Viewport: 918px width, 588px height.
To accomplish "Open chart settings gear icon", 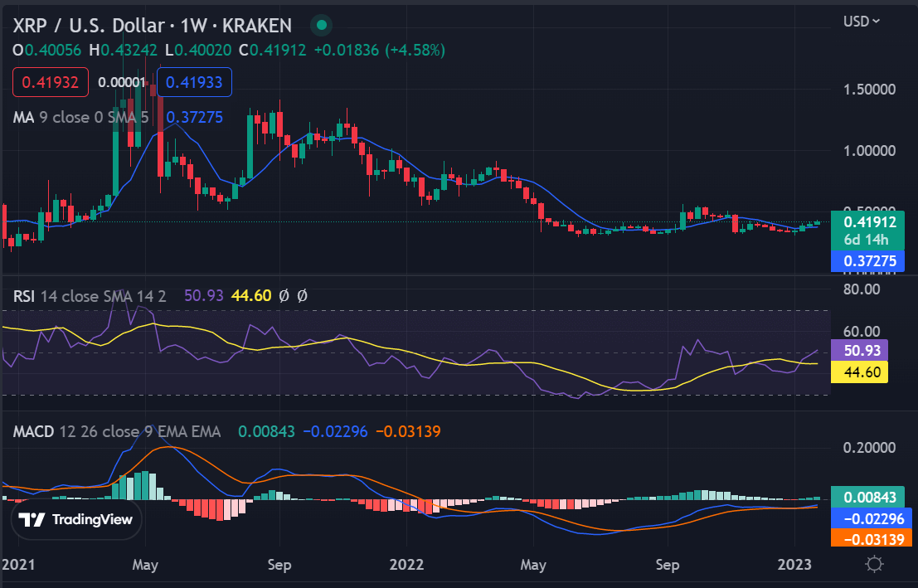I will point(874,565).
